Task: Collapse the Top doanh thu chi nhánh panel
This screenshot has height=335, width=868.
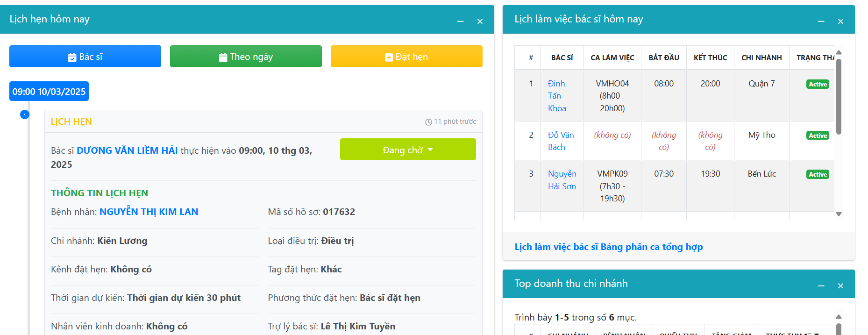Action: pos(821,286)
